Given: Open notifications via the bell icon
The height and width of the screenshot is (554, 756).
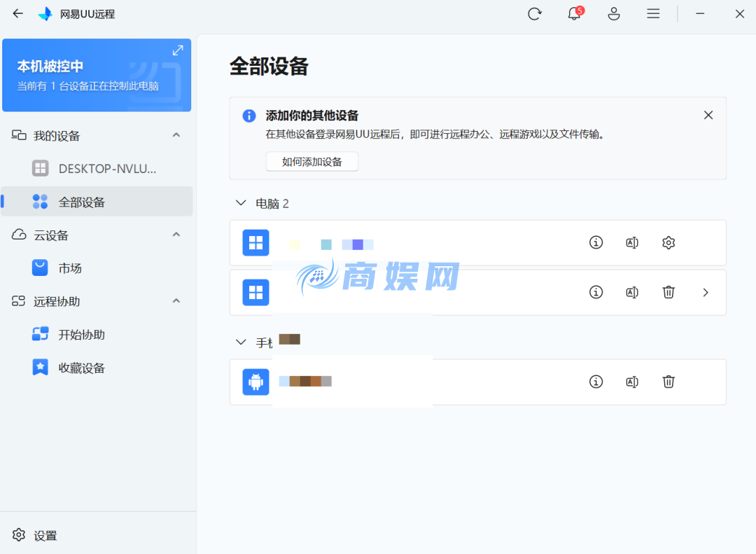Looking at the screenshot, I should click(x=574, y=13).
